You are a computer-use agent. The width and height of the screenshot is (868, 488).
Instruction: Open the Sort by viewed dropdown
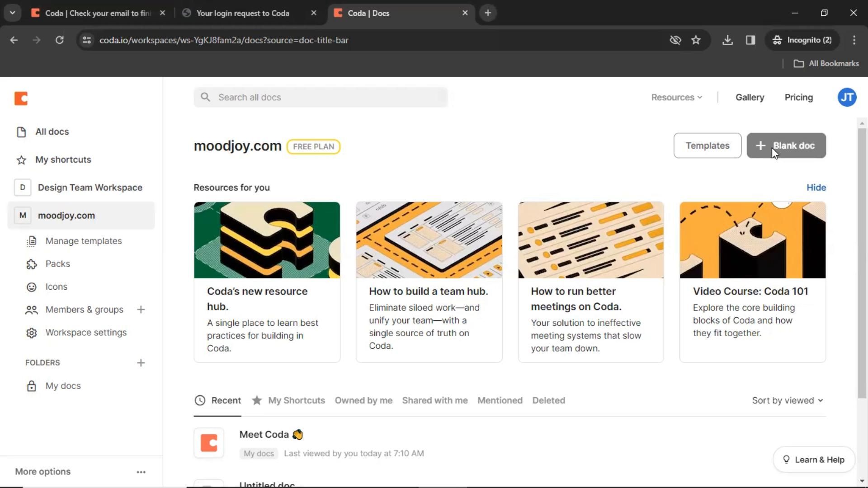coord(787,400)
